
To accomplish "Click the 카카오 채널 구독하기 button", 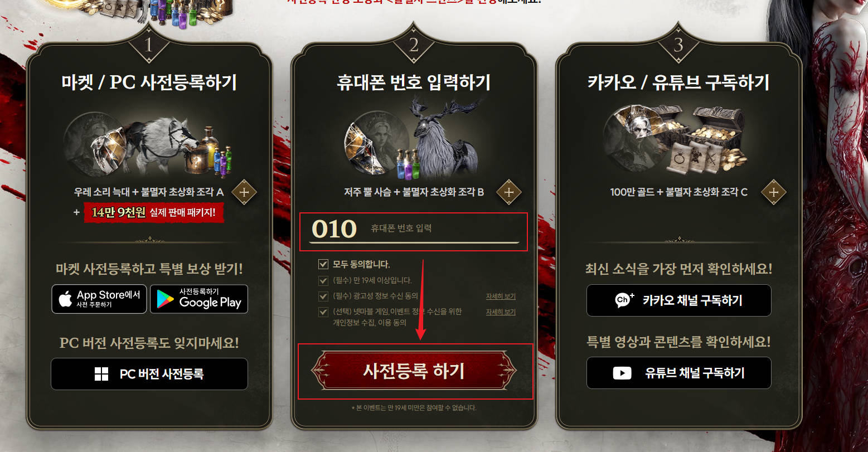I will click(679, 300).
